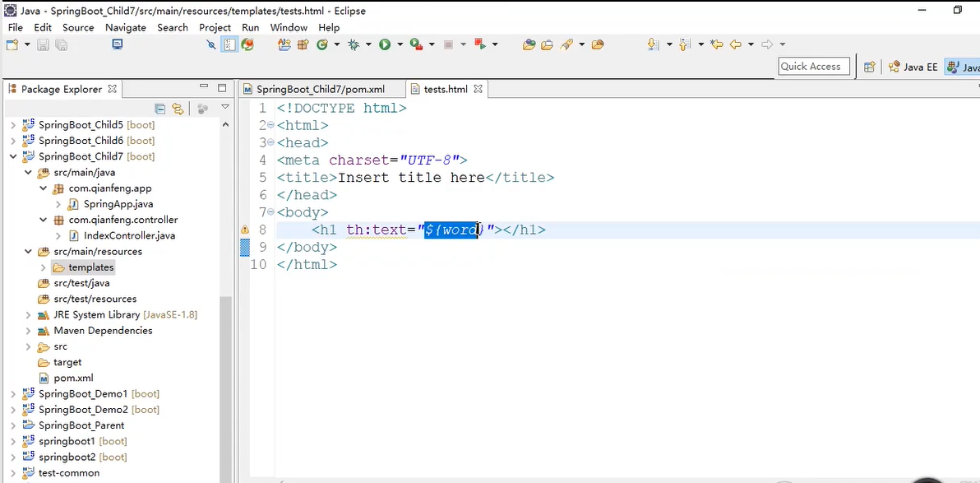
Task: Open the Navigate menu
Action: tap(126, 27)
